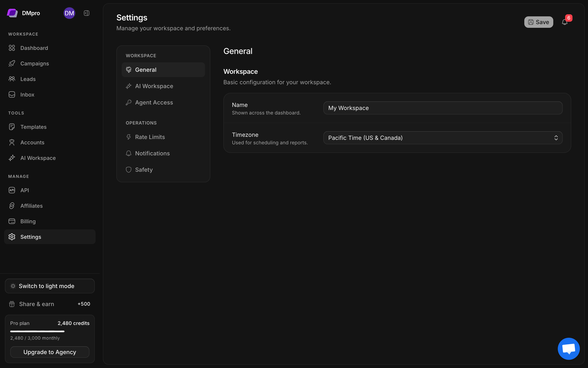Viewport: 588px width, 368px height.
Task: Click the 2,480 credits text
Action: (x=74, y=323)
